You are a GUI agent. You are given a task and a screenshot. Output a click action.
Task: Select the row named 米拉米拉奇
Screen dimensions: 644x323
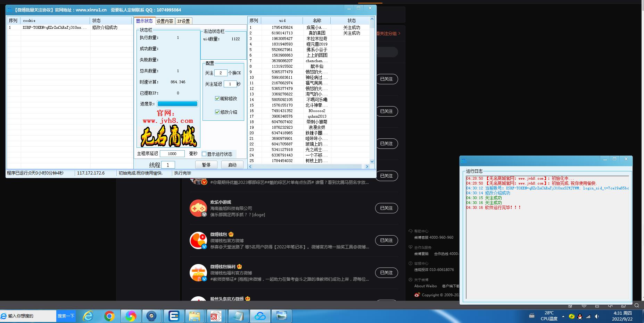(x=309, y=39)
